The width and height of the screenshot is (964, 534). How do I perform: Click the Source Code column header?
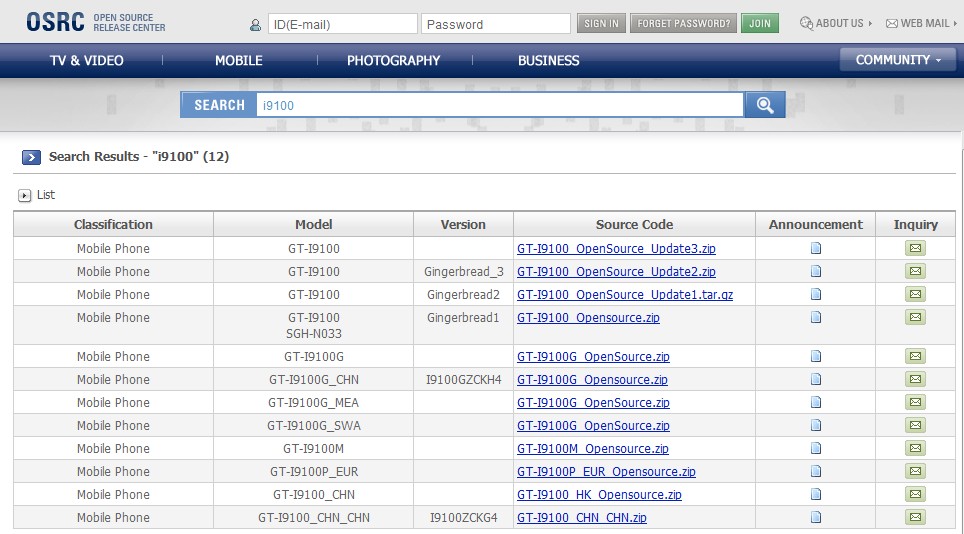pyautogui.click(x=634, y=224)
